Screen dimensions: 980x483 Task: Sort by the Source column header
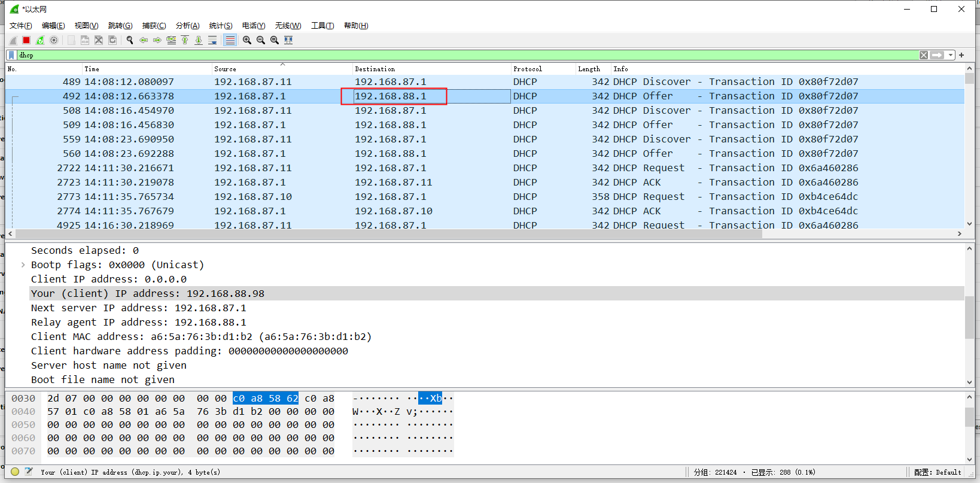(x=282, y=69)
